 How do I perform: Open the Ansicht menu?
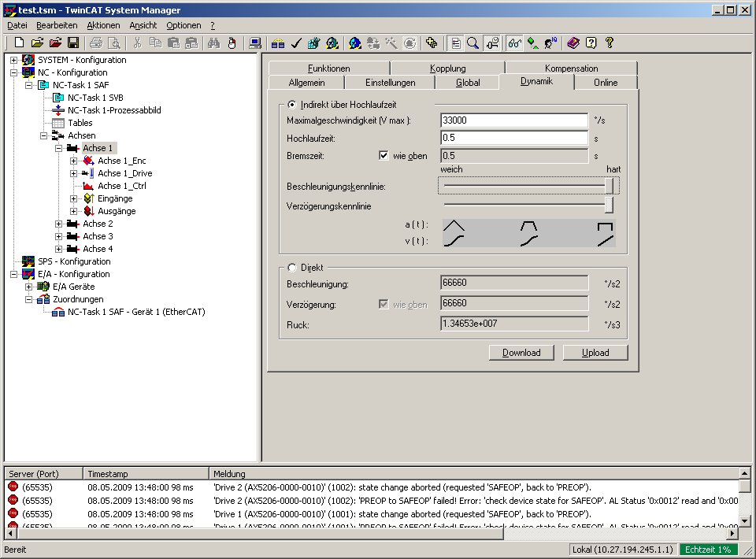(143, 25)
